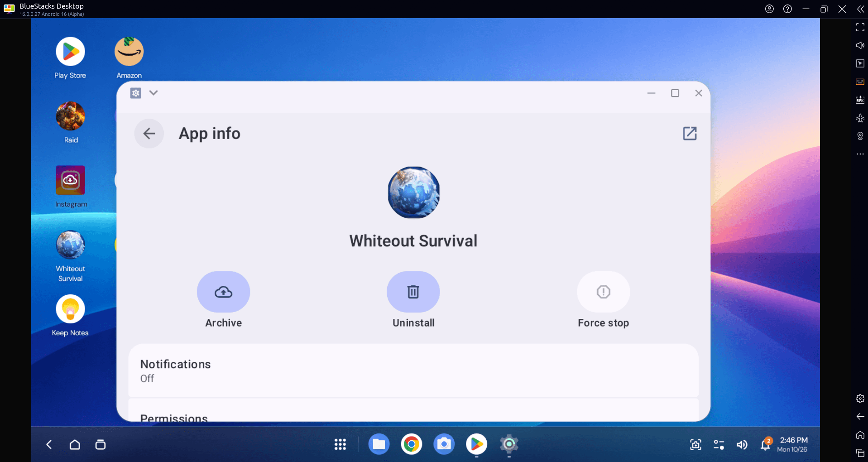Go back from App info
868x462 pixels.
click(x=149, y=134)
